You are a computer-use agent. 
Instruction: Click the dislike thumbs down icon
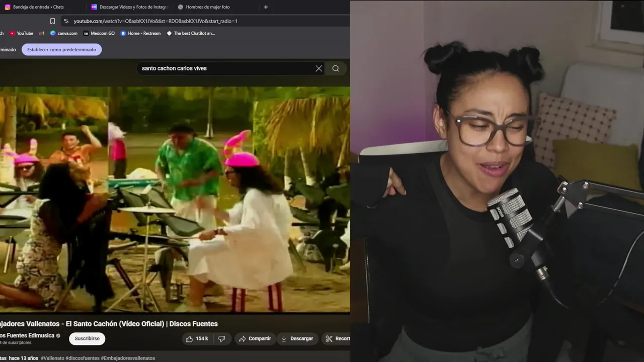(221, 338)
